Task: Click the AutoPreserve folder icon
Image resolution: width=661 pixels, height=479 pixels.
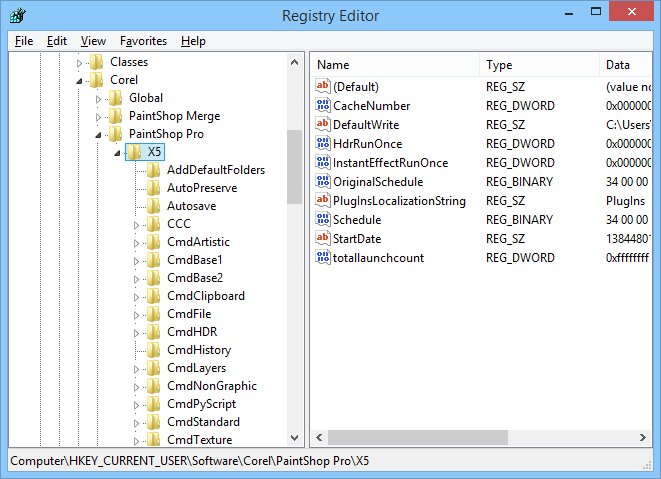Action: click(153, 188)
